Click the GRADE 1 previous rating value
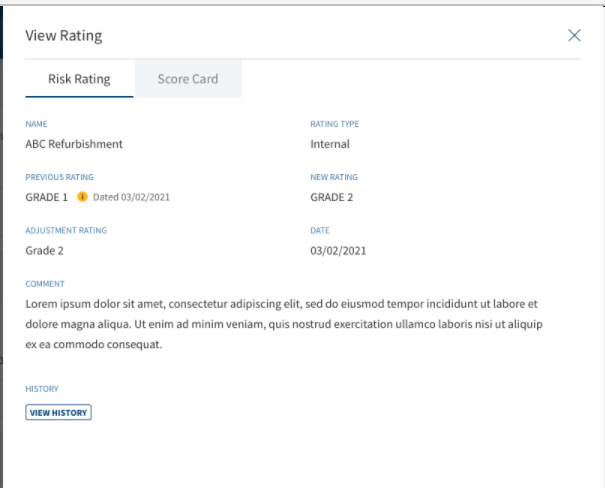Screen dimensions: 605x488 [x=46, y=197]
